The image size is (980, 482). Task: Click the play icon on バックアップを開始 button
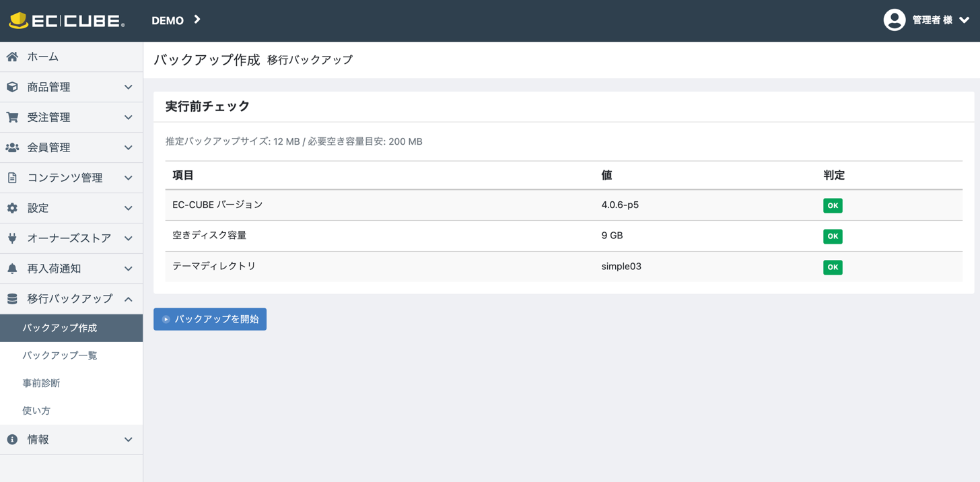point(166,320)
